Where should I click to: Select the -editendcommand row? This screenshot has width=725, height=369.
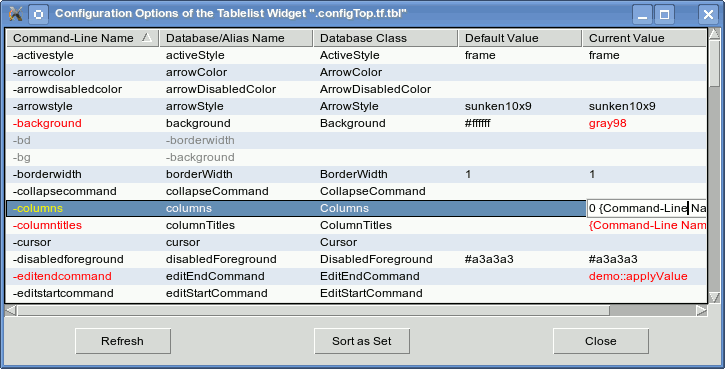coord(356,277)
